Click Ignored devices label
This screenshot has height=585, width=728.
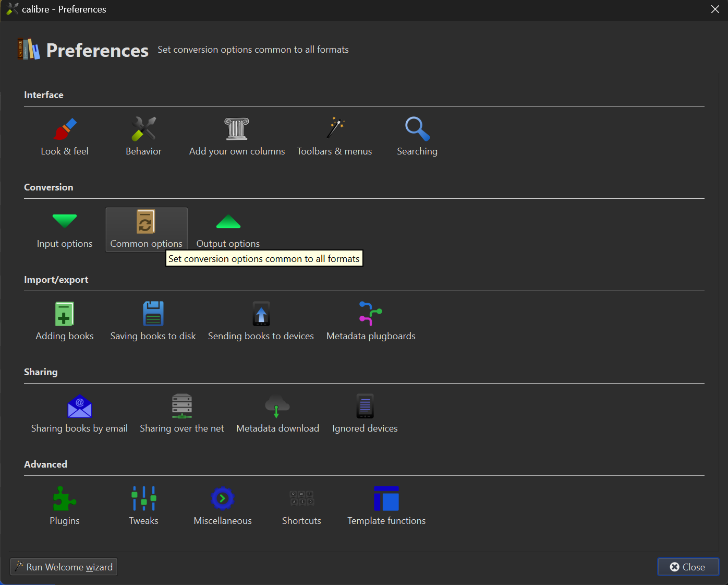365,428
